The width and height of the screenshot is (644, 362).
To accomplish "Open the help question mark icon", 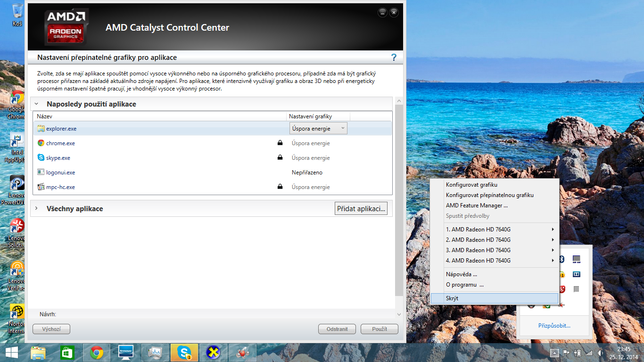I will tap(394, 58).
